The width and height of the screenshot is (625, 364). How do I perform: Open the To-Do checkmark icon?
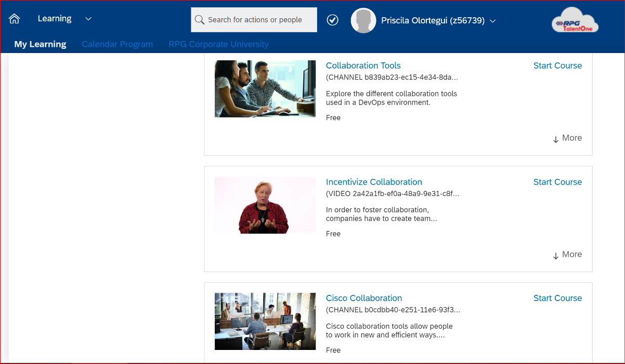point(333,20)
